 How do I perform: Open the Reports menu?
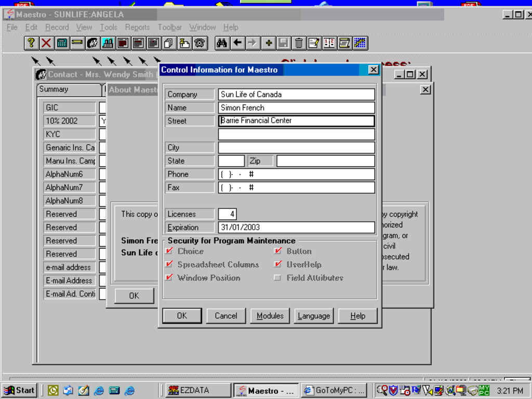(x=137, y=27)
